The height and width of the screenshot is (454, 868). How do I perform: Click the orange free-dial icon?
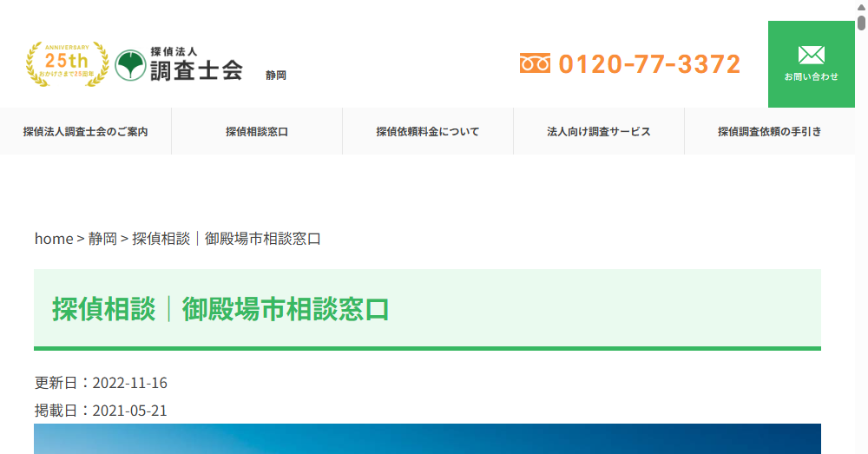click(535, 63)
